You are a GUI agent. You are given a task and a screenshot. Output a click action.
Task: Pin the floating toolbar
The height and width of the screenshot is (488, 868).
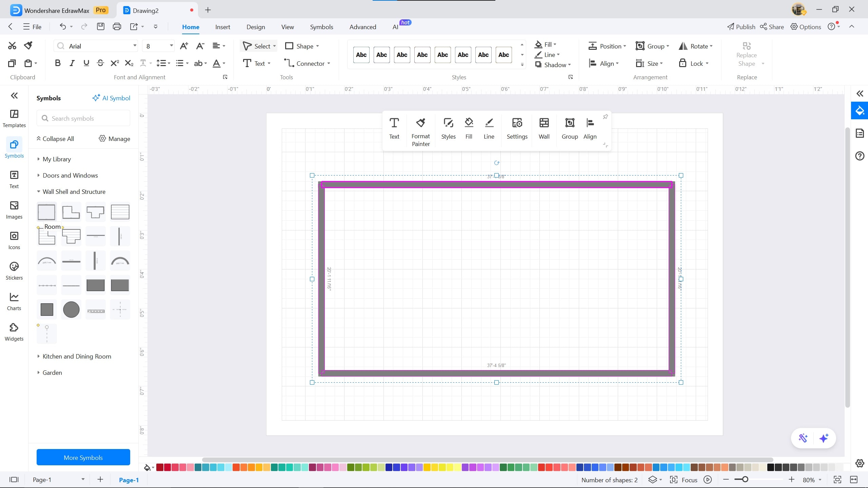605,117
